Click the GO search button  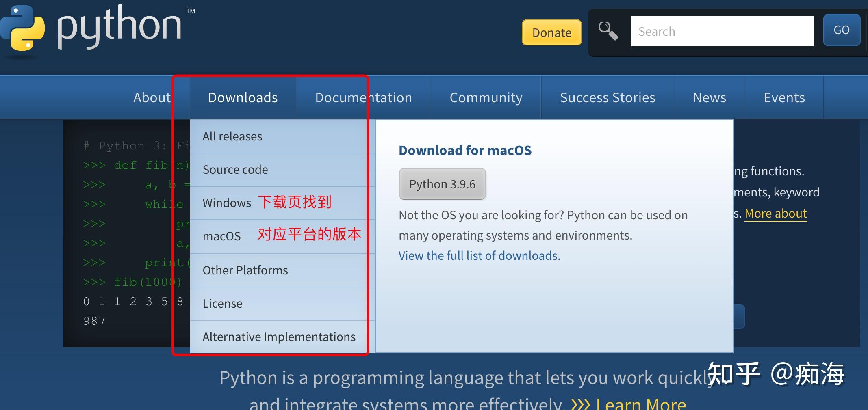click(842, 30)
